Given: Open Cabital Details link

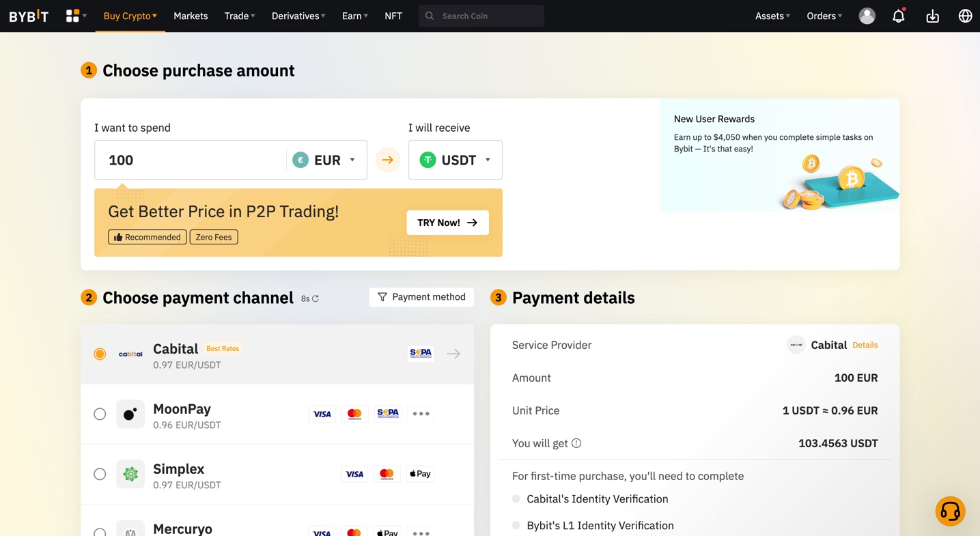Looking at the screenshot, I should pos(865,345).
